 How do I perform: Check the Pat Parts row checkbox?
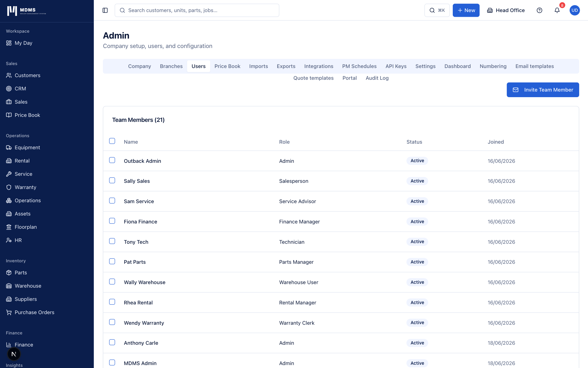pos(112,261)
